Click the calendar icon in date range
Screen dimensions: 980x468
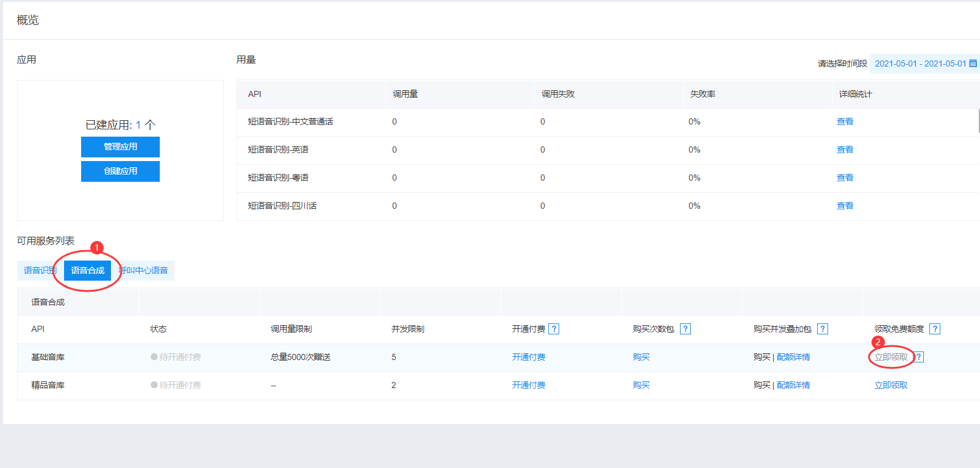pos(973,63)
